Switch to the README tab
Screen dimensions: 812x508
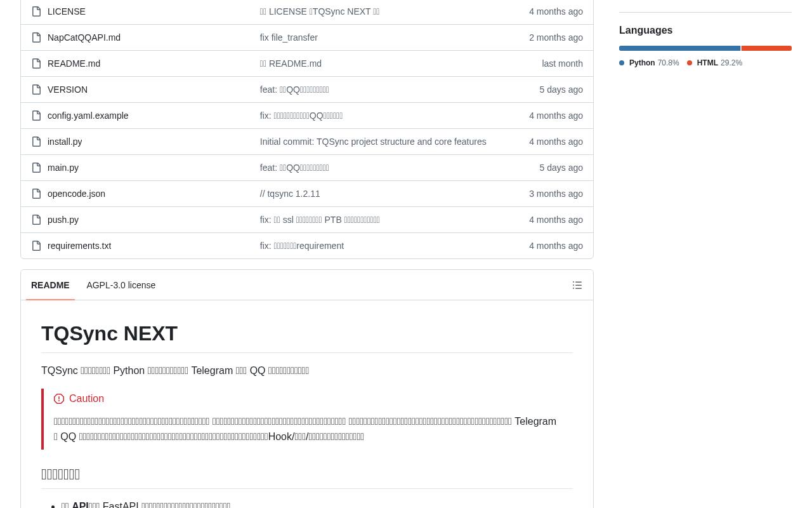point(50,285)
